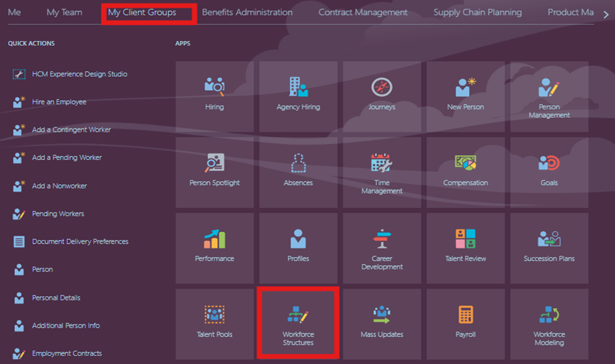The width and height of the screenshot is (615, 364).
Task: Open Document Delivery Preferences quick action
Action: 80,242
